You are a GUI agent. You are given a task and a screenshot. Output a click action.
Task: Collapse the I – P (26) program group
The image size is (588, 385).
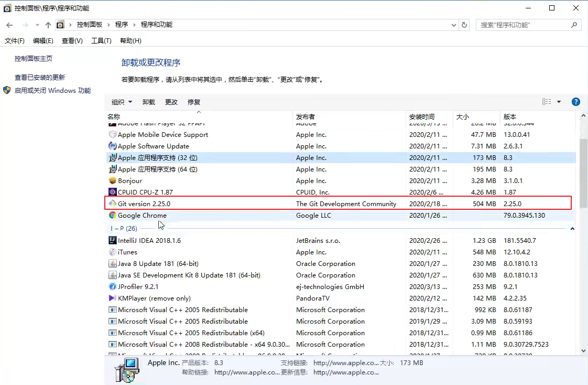572,228
